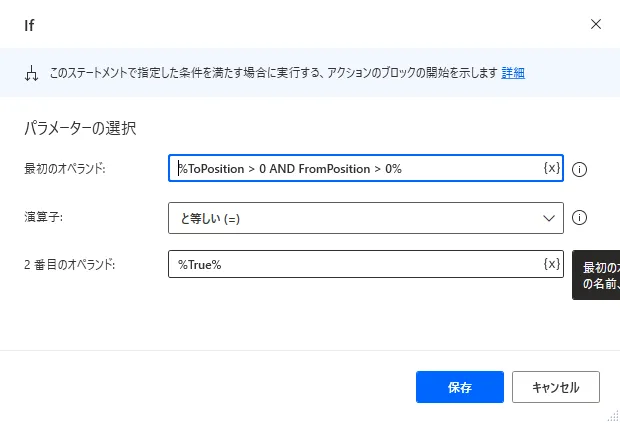Open the 詳細 link
620x423 pixels.
coord(513,73)
